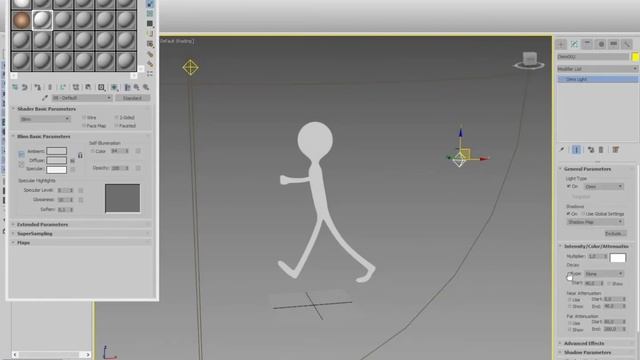Click Go Forward to Sibling icon
The image size is (640, 360).
coord(146,87)
